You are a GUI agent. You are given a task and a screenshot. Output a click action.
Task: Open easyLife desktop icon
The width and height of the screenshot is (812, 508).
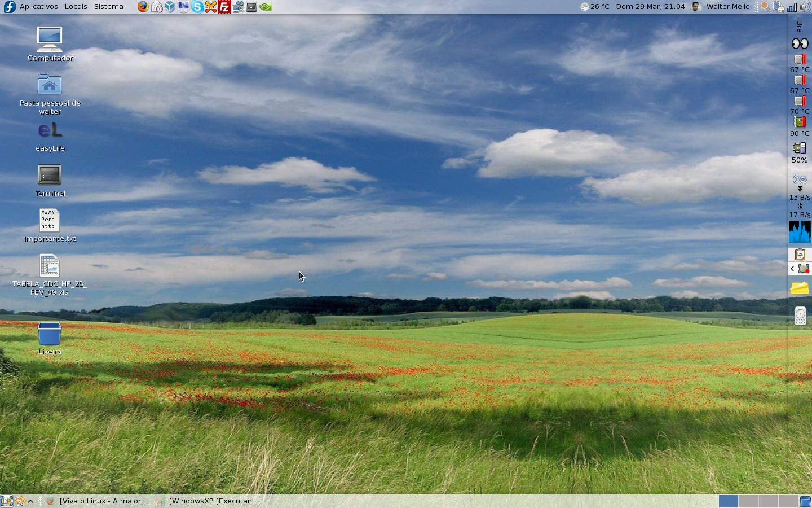(x=50, y=137)
